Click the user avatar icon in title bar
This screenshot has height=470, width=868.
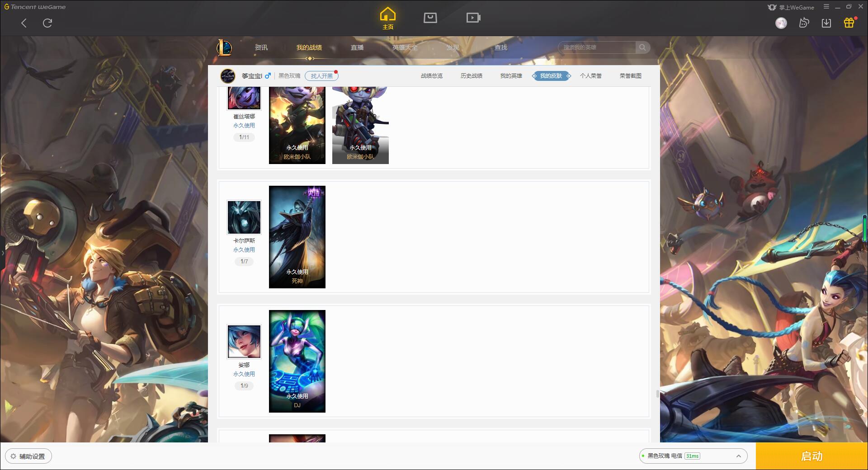tap(781, 23)
